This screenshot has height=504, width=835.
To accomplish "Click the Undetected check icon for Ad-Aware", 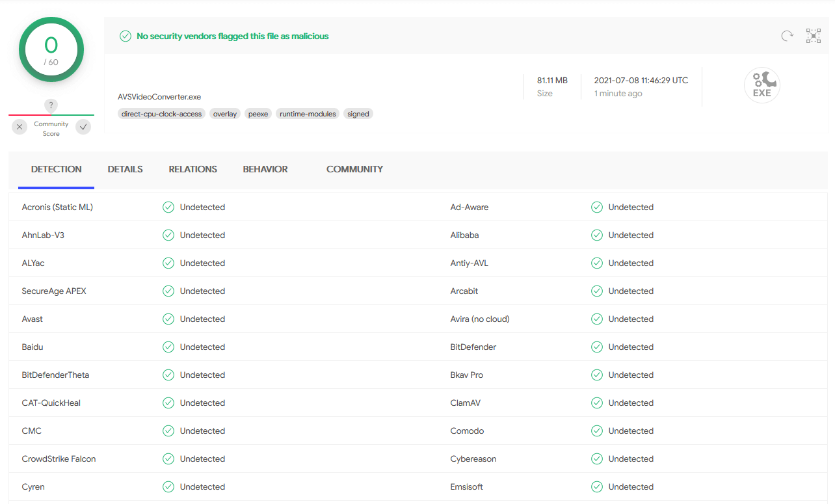I will point(597,207).
